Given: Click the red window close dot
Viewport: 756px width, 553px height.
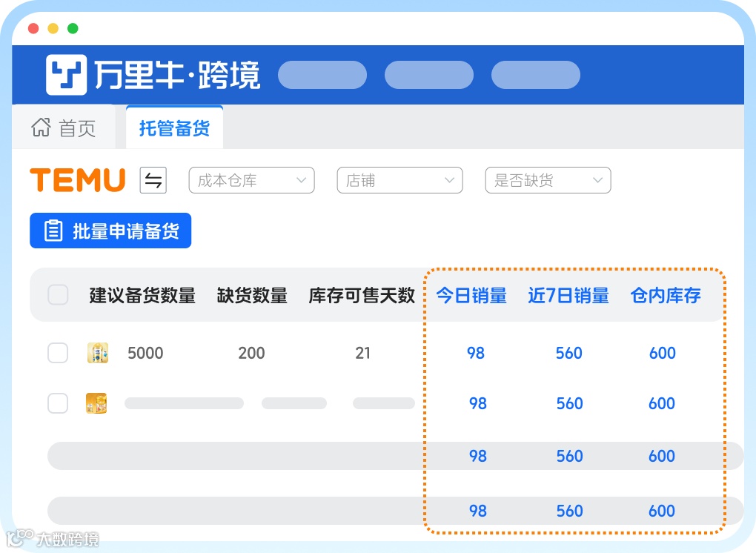Looking at the screenshot, I should pos(33,28).
